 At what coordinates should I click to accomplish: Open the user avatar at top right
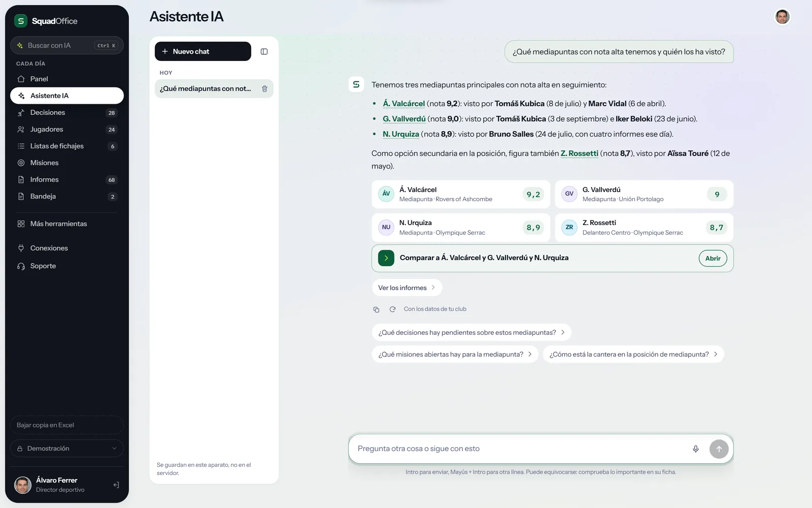coord(783,17)
